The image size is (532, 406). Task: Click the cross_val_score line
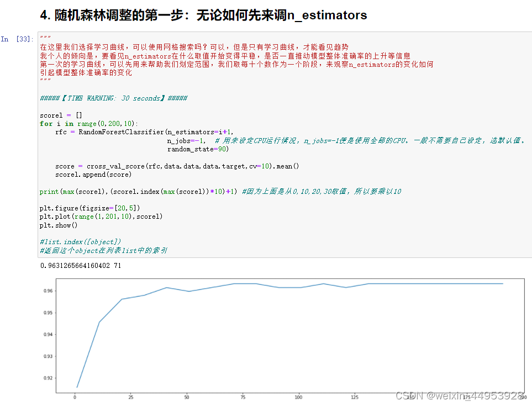pyautogui.click(x=177, y=166)
